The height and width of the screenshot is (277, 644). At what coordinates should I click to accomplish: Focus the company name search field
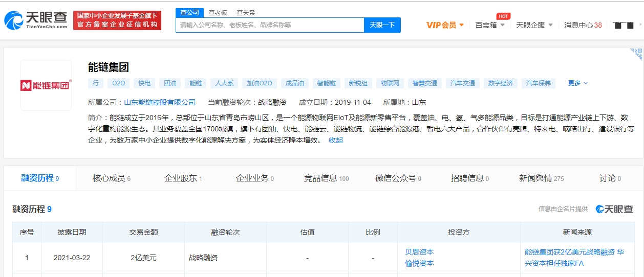click(x=270, y=25)
